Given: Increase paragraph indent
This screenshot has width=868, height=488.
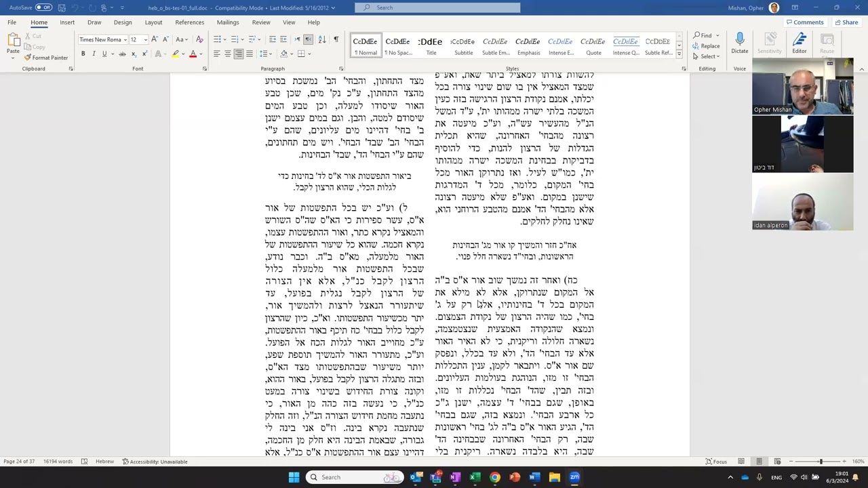Looking at the screenshot, I should (282, 39).
